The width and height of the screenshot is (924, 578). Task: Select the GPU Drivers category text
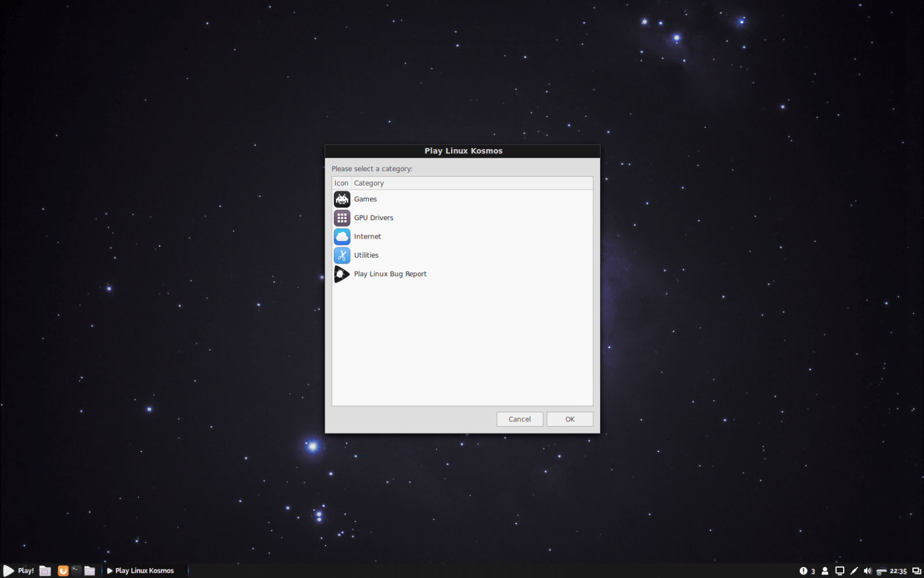tap(374, 218)
